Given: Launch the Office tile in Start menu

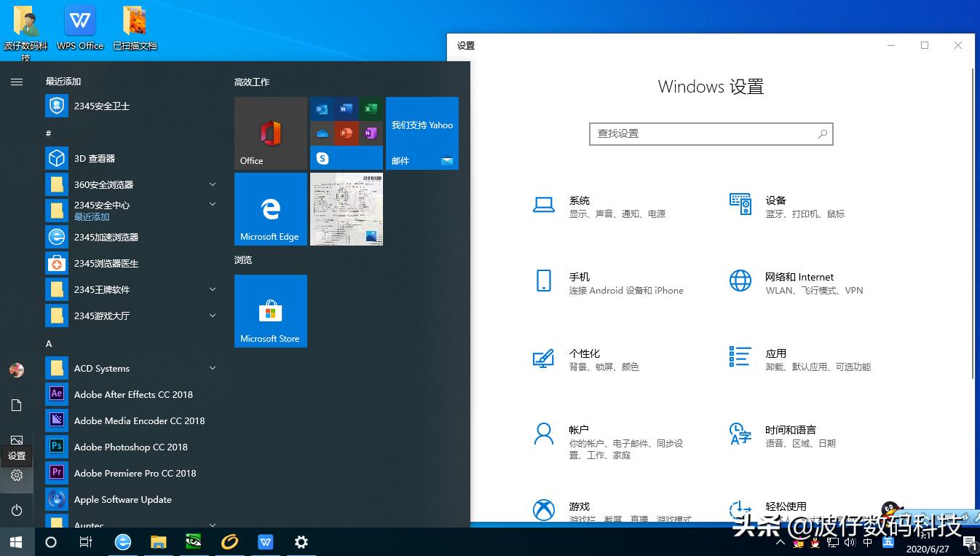Looking at the screenshot, I should pos(270,133).
